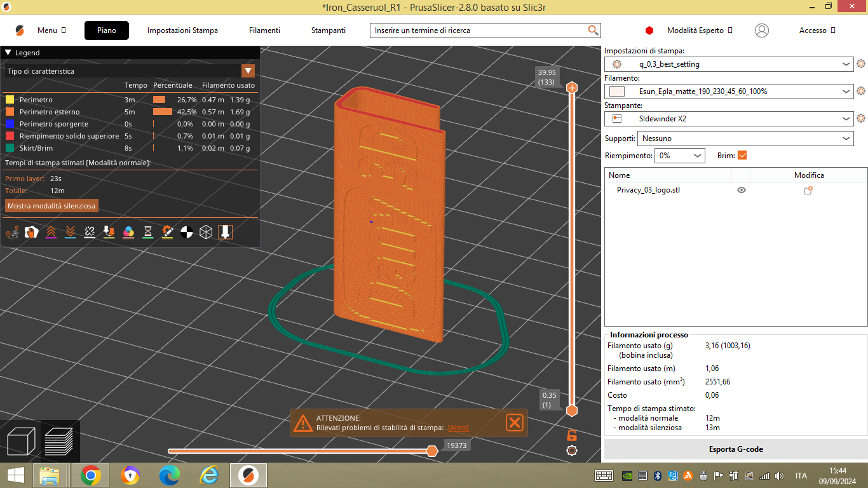
Task: Open the Altro link in warning
Action: (x=458, y=428)
